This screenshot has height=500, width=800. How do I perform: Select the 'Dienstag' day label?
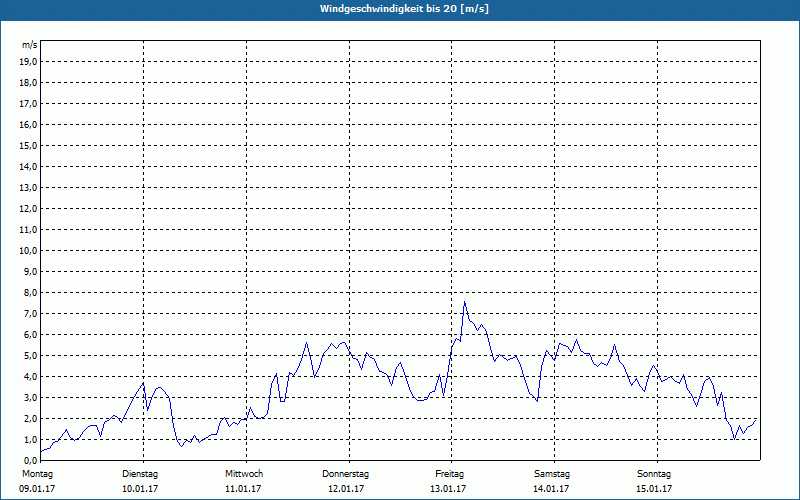click(x=140, y=474)
